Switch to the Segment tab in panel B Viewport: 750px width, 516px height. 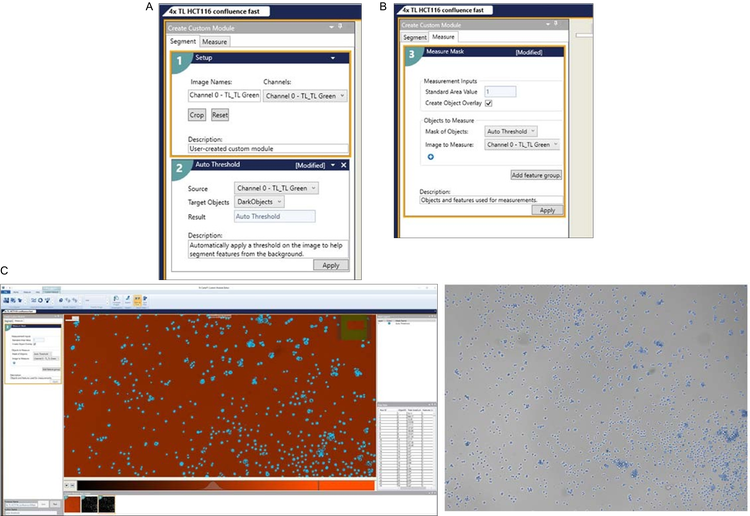tap(414, 37)
